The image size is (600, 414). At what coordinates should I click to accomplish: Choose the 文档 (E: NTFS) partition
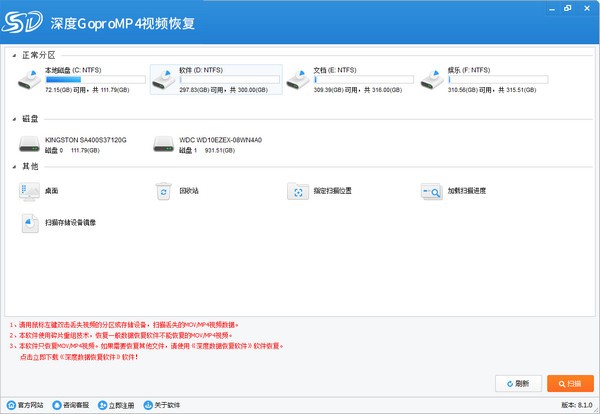[x=347, y=78]
